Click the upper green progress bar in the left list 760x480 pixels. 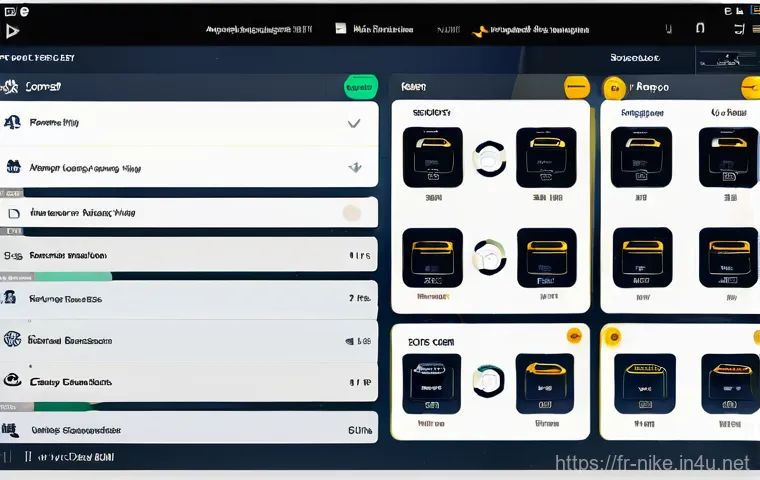[x=73, y=277]
